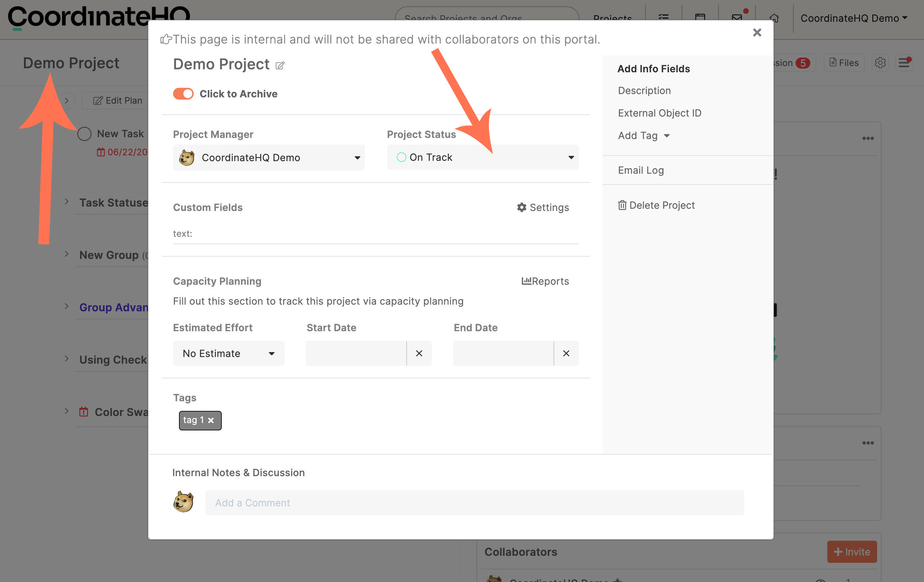Toggle the Click to Archive switch
This screenshot has height=582, width=924.
coord(183,94)
